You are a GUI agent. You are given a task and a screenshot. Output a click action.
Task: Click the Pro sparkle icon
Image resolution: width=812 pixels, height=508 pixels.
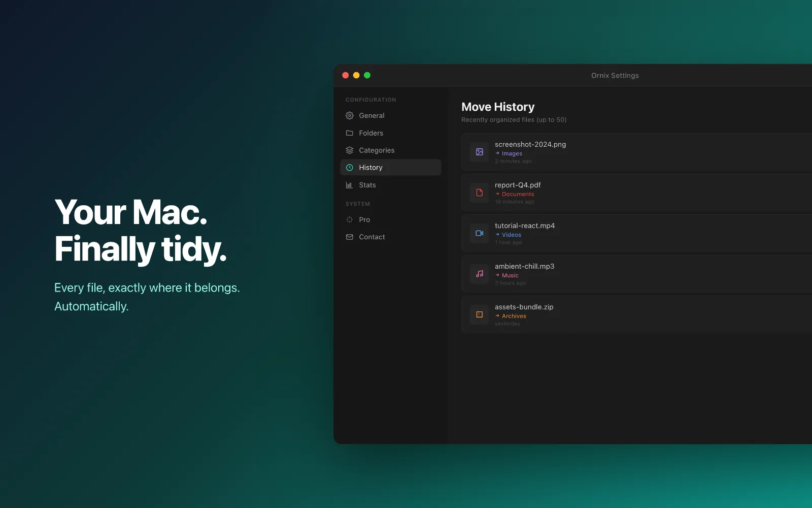[349, 219]
